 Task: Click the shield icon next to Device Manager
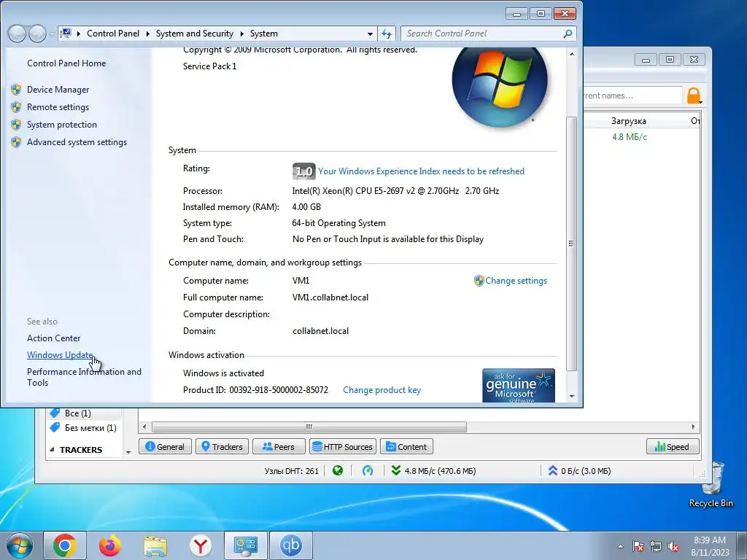tap(16, 90)
